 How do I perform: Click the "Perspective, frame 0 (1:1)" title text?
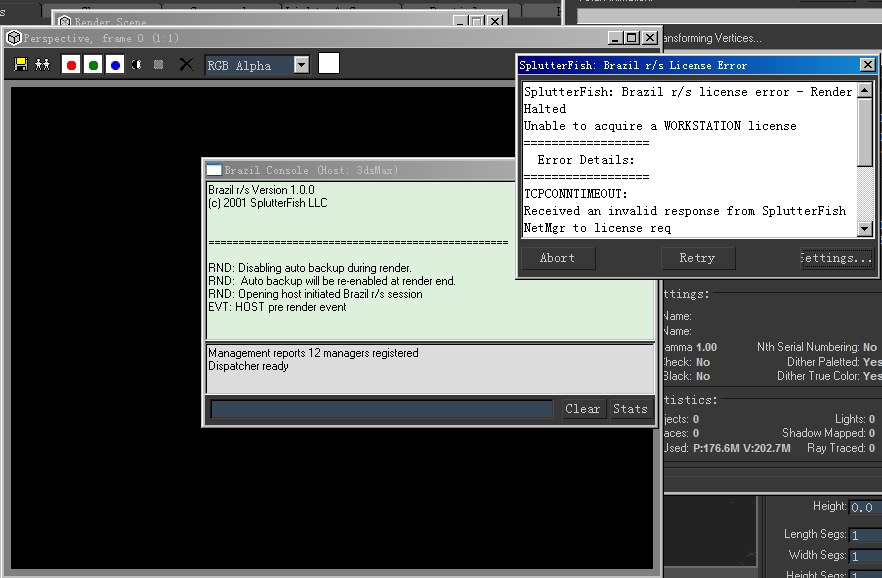(101, 38)
